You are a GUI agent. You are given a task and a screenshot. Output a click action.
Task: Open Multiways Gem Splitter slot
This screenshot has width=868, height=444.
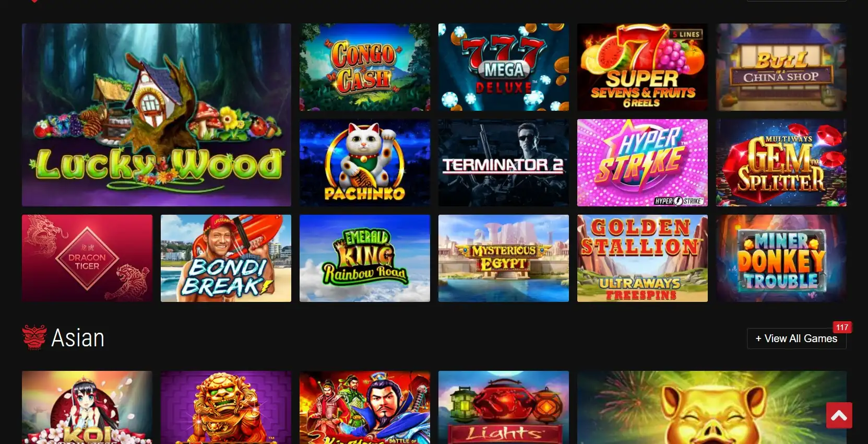click(781, 162)
